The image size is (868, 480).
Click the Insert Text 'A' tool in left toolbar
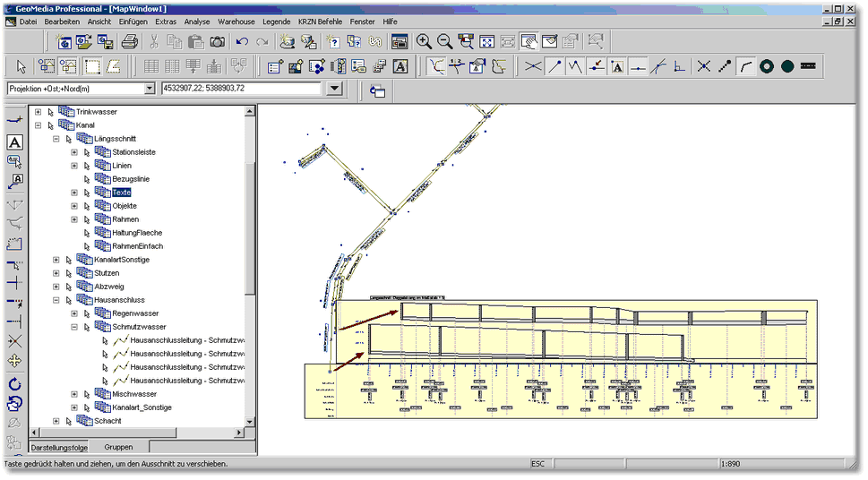[14, 142]
